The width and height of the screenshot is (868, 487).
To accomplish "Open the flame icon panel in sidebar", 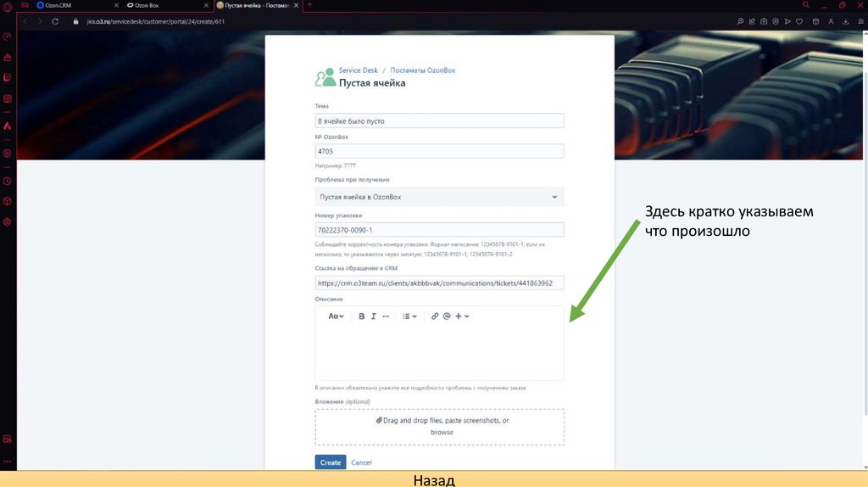I will point(7,126).
